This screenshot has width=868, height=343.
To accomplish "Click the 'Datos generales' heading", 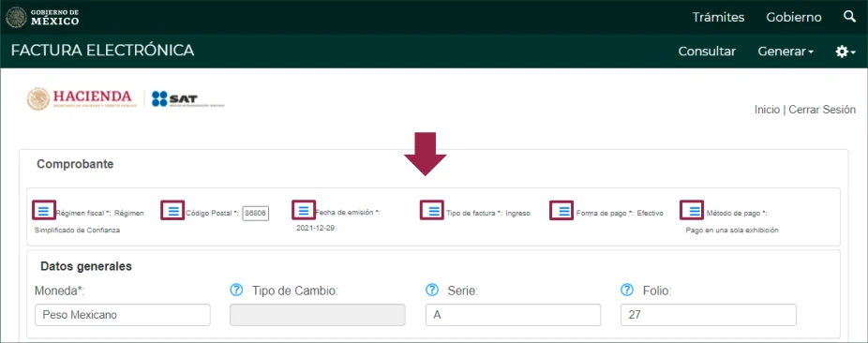I will (x=86, y=266).
